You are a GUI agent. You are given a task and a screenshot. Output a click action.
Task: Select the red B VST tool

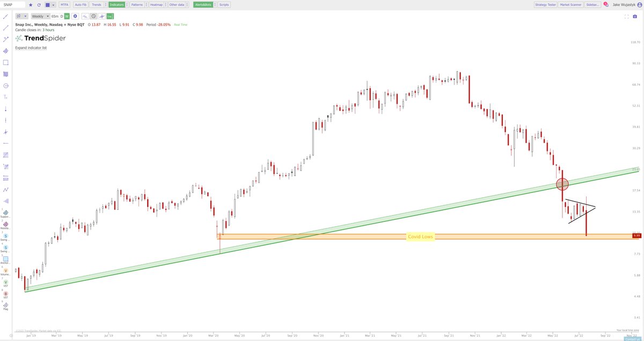click(6, 293)
